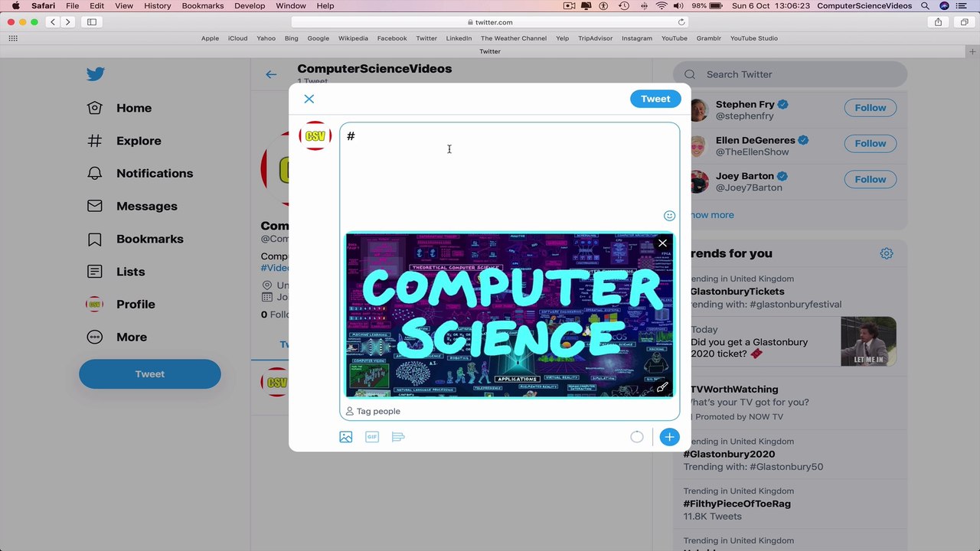Open Lists in sidebar
The image size is (980, 551).
coord(116,272)
